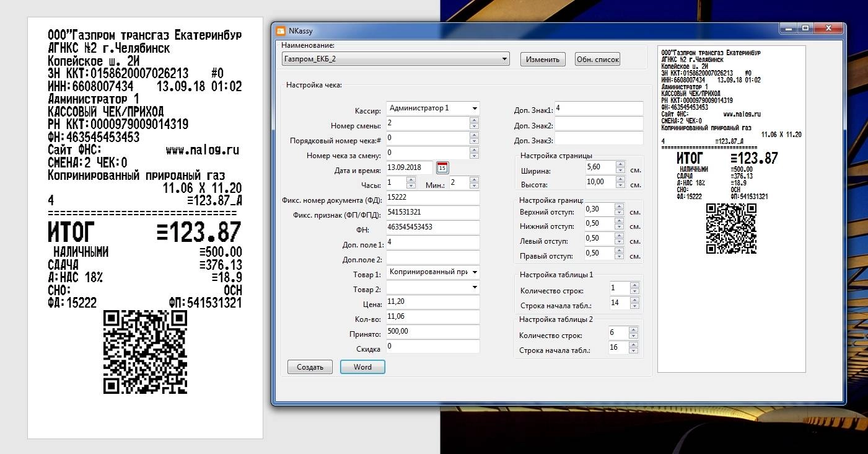Decrease table 1 Строка начала табл. value
Image resolution: width=868 pixels, height=454 pixels.
[634, 306]
